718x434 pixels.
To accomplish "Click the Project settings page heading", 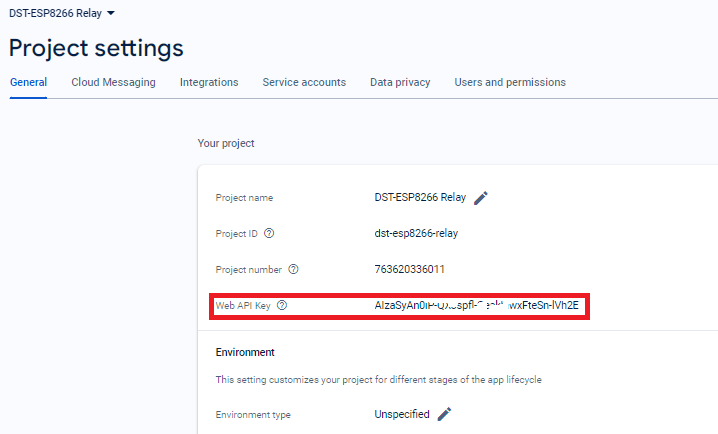I will pyautogui.click(x=96, y=47).
